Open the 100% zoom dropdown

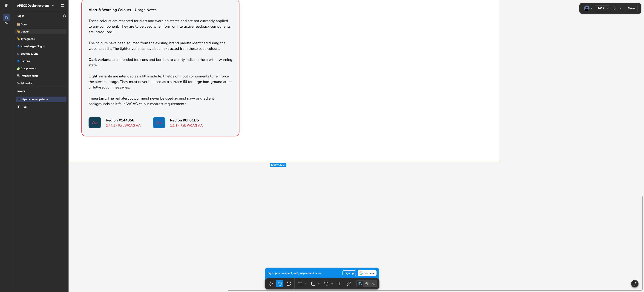tap(603, 8)
